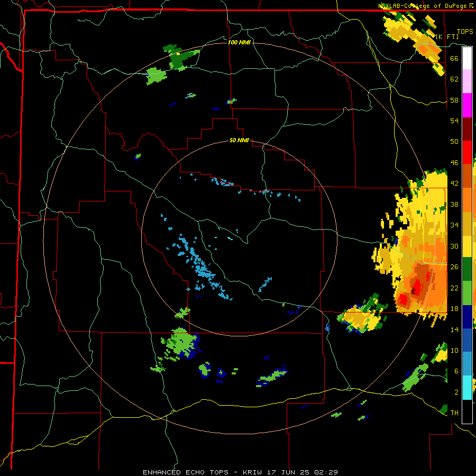Screen dimensions: 476x476
Task: Click the bright yellow legend swatch
Action: pyautogui.click(x=467, y=246)
